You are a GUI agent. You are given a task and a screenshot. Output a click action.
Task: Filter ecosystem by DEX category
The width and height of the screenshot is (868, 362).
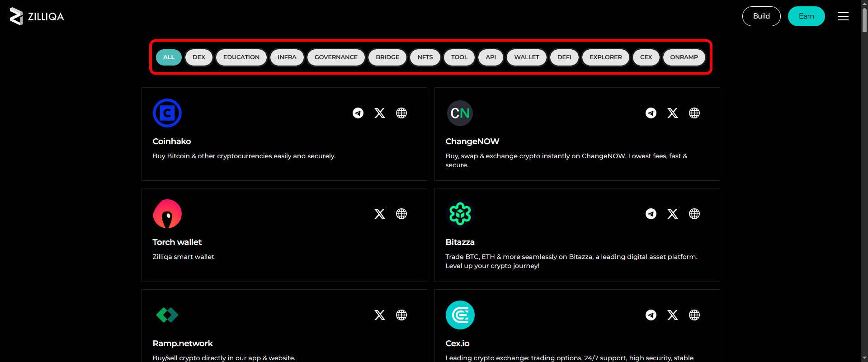tap(198, 57)
